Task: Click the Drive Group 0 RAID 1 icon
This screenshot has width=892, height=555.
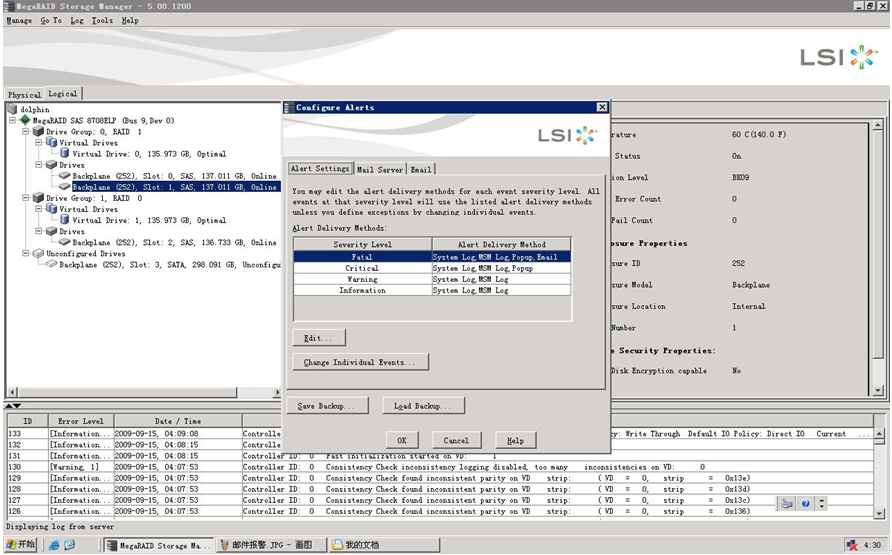Action: 38,131
